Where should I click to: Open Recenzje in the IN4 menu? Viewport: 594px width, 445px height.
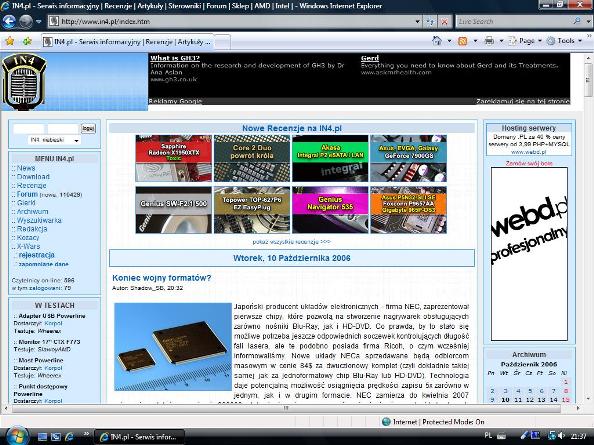31,186
